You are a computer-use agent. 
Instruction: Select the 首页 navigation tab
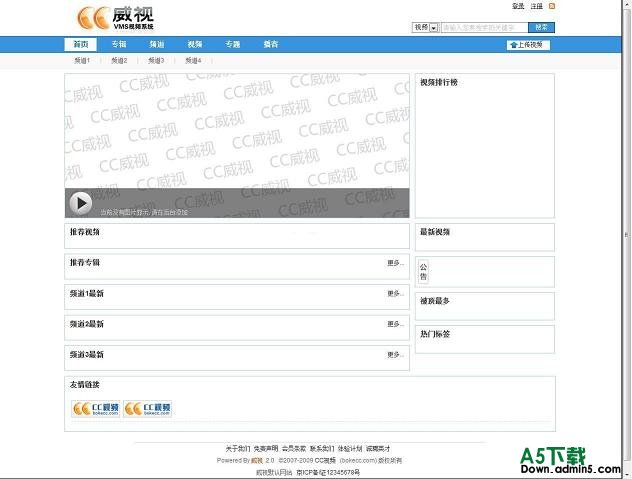point(81,44)
